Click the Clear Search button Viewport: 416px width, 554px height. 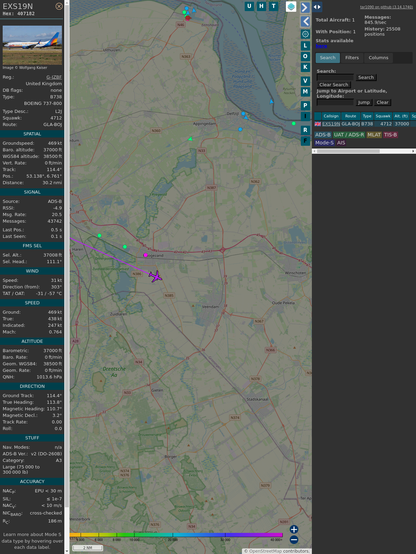pos(334,85)
